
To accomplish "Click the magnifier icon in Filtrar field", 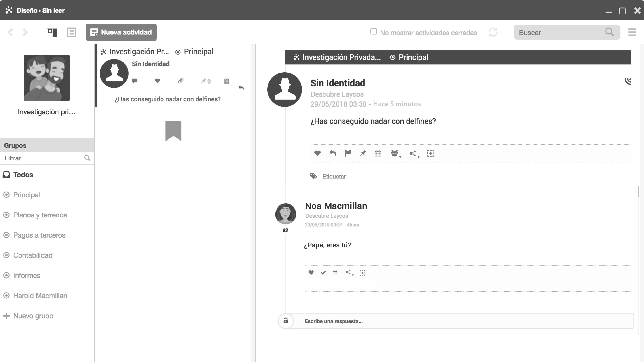I will tap(87, 158).
